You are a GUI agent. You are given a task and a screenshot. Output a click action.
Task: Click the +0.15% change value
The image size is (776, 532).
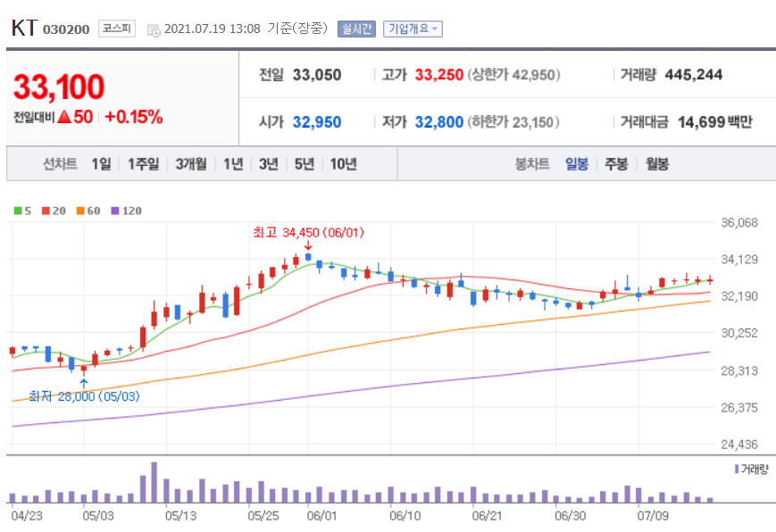(134, 117)
